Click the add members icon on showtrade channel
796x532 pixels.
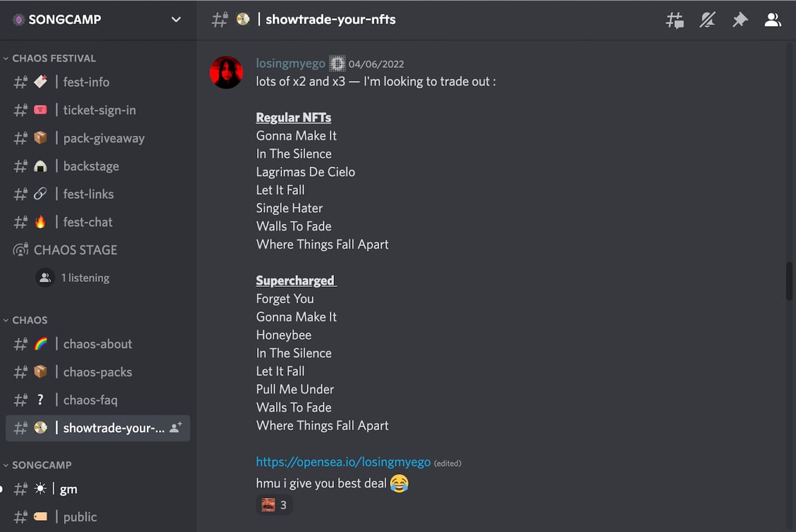[176, 428]
